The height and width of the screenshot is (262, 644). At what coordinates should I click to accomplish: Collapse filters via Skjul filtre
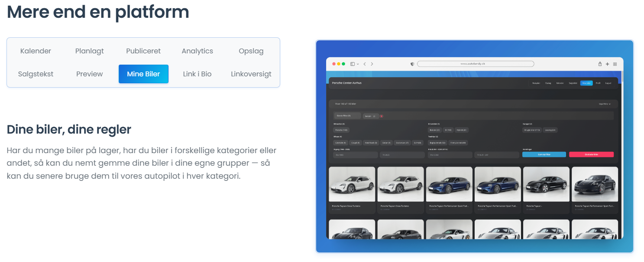click(x=605, y=104)
